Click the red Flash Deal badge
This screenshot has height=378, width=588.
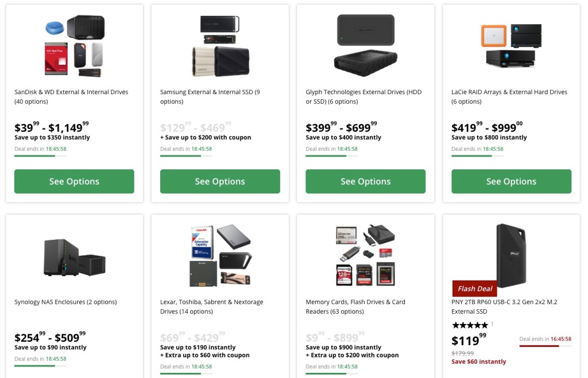click(x=475, y=289)
